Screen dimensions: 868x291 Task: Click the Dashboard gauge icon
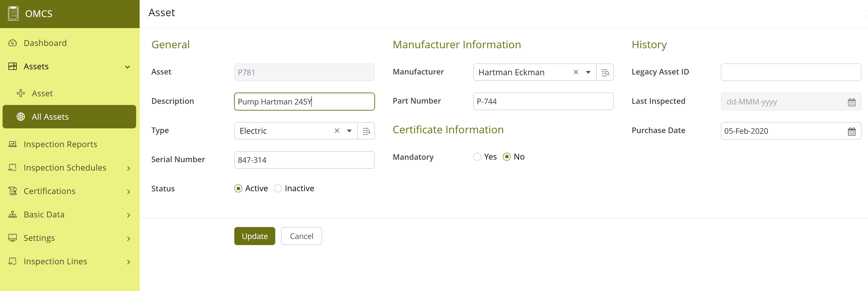[x=12, y=43]
